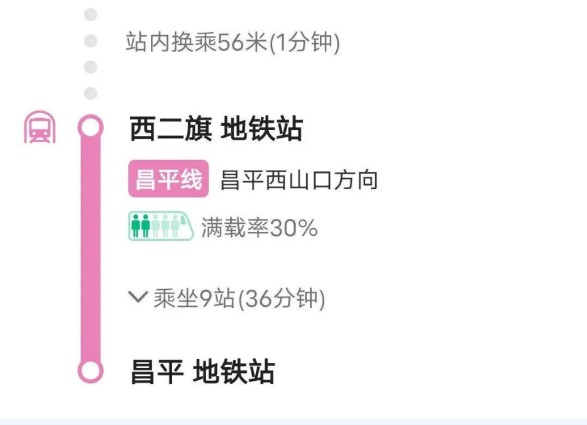This screenshot has width=587, height=425.
Task: Tap the 满载率30% load rate label
Action: (x=259, y=227)
